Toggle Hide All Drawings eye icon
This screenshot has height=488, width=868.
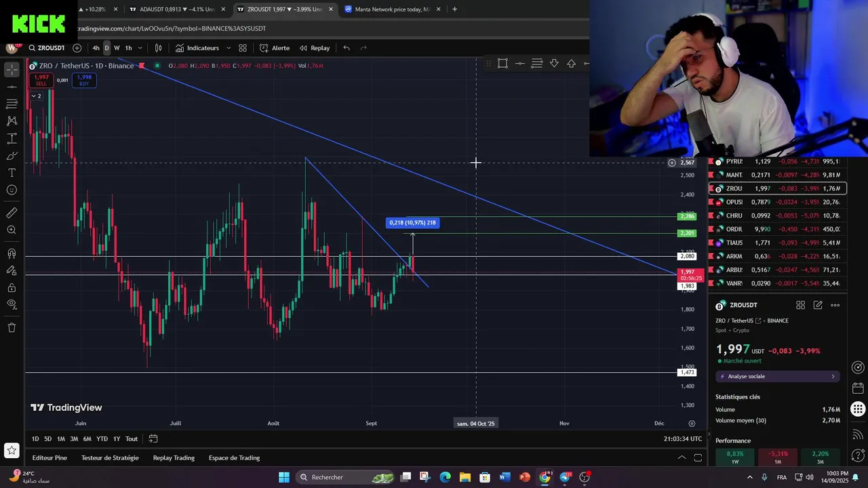pyautogui.click(x=12, y=304)
